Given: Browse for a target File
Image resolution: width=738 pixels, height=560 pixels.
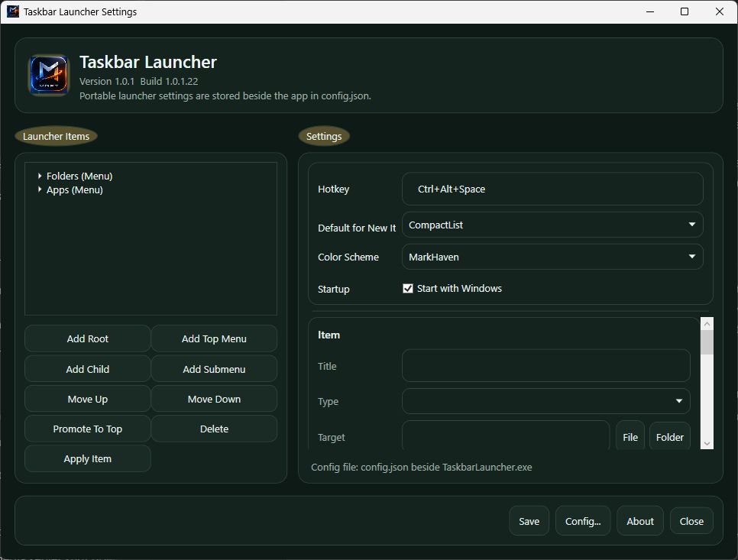Looking at the screenshot, I should click(x=630, y=436).
